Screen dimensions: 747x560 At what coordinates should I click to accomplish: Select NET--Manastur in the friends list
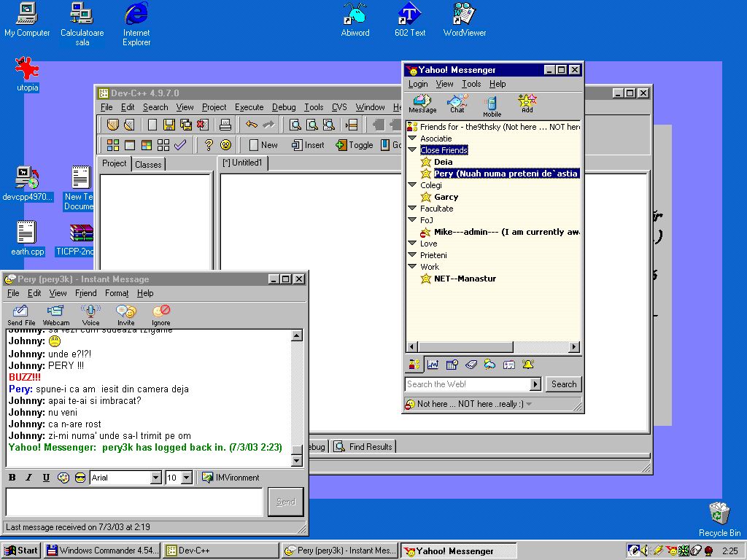[465, 279]
